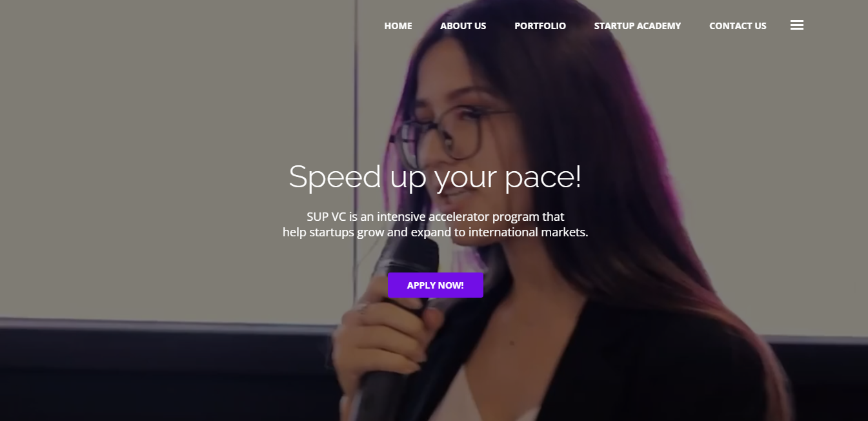Click the CONTACT US menu item
Image resolution: width=868 pixels, height=421 pixels.
tap(738, 26)
